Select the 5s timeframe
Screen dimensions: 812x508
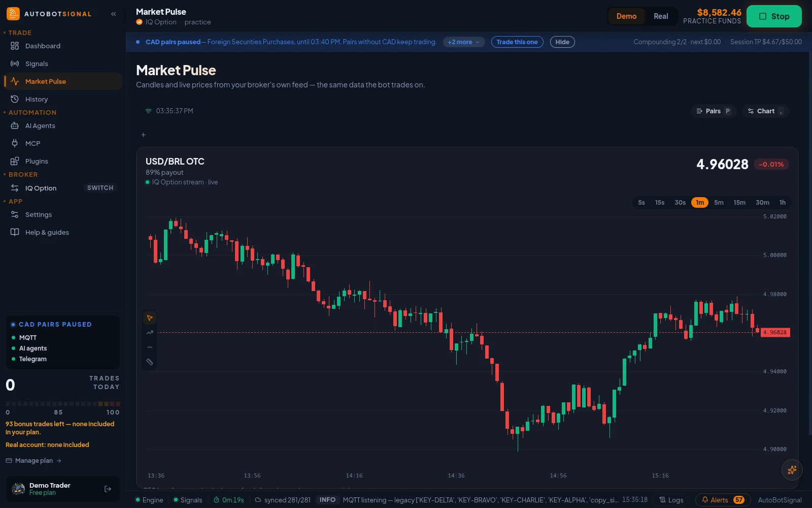641,203
